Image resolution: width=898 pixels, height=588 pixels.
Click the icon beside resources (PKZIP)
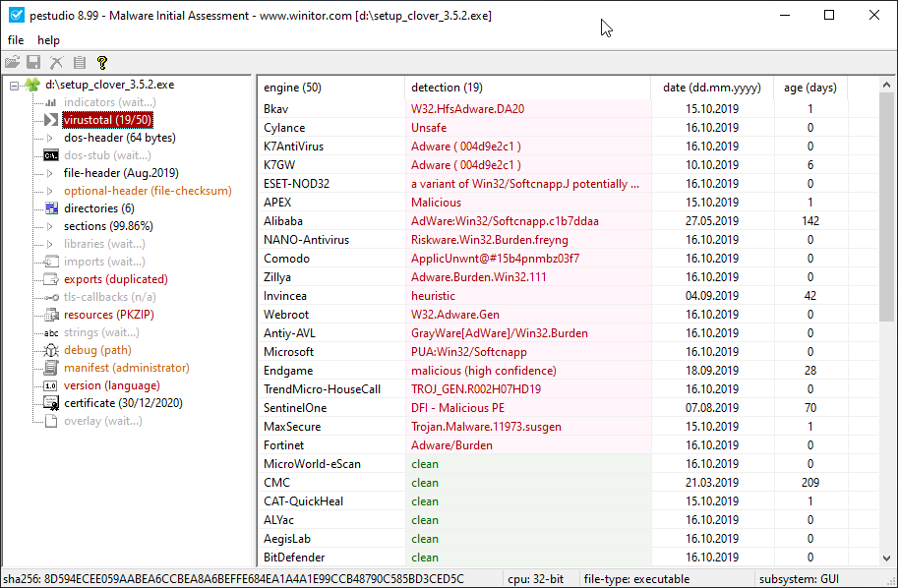tap(51, 315)
